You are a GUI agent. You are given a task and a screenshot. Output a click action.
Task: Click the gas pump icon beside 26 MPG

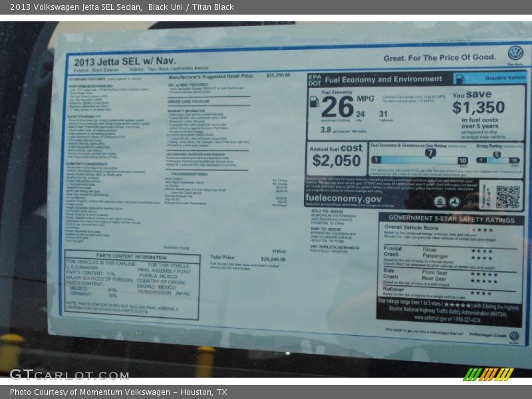coord(315,102)
